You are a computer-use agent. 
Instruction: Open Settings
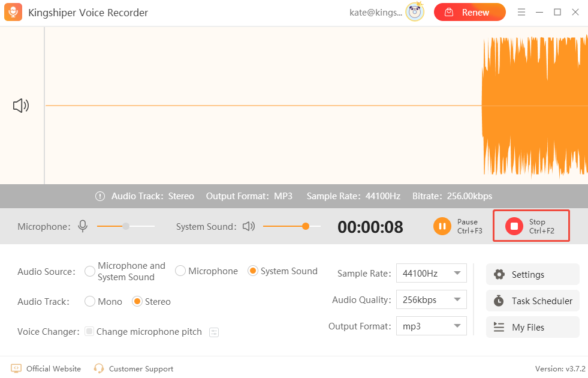coord(532,274)
